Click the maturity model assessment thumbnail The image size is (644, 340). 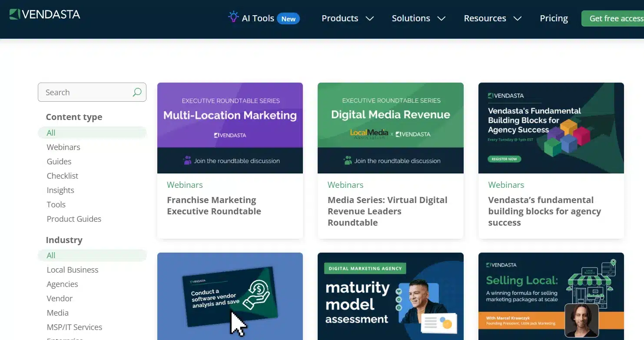390,296
